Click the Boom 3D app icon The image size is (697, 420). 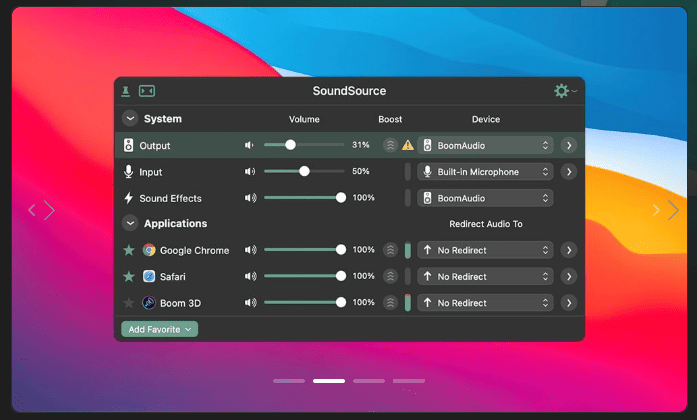click(149, 303)
